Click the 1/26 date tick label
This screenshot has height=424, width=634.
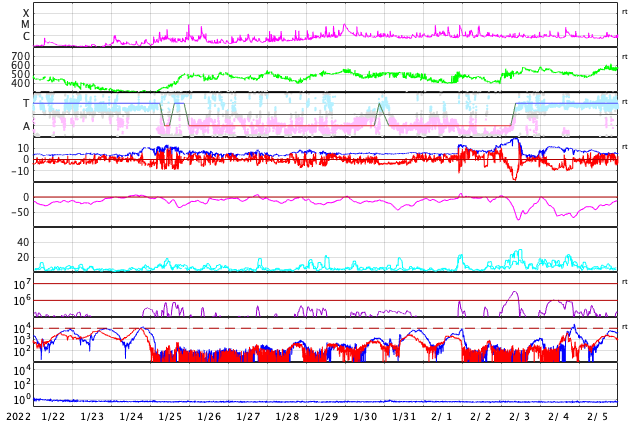pos(209,416)
